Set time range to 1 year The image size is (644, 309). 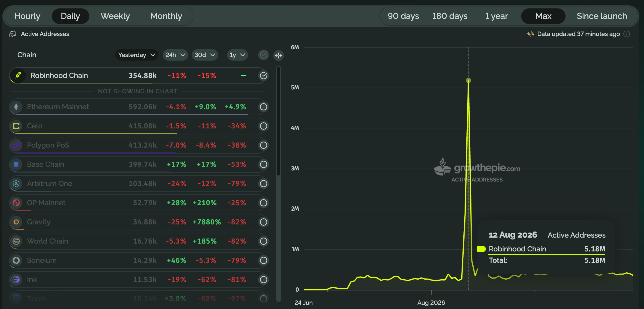point(496,16)
